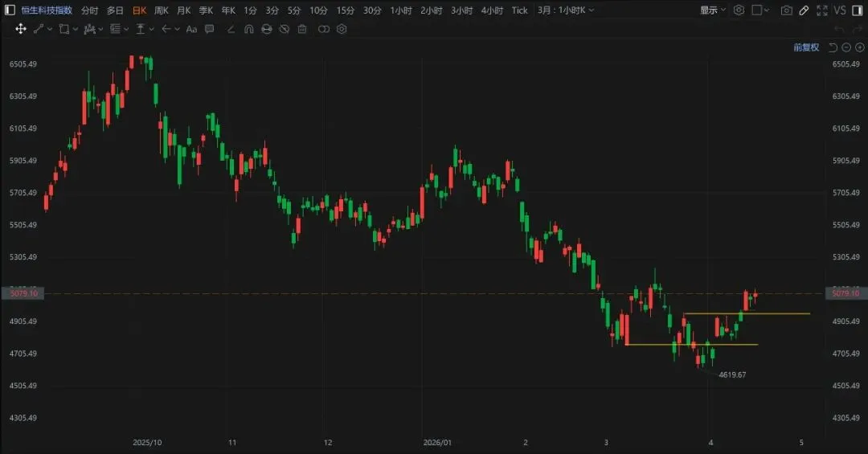Screen dimensions: 868x454
Task: Expand the measure tools dropdown arrow
Action: coord(152,29)
